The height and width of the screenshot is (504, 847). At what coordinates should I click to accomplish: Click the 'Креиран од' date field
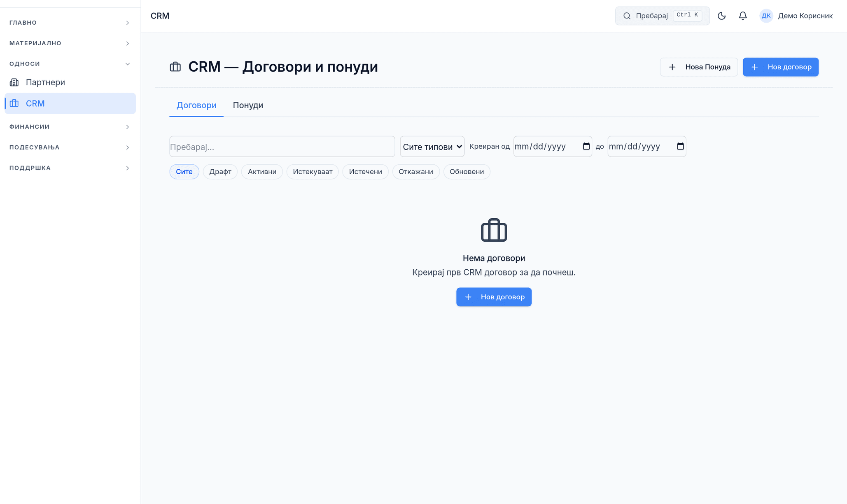pyautogui.click(x=553, y=147)
